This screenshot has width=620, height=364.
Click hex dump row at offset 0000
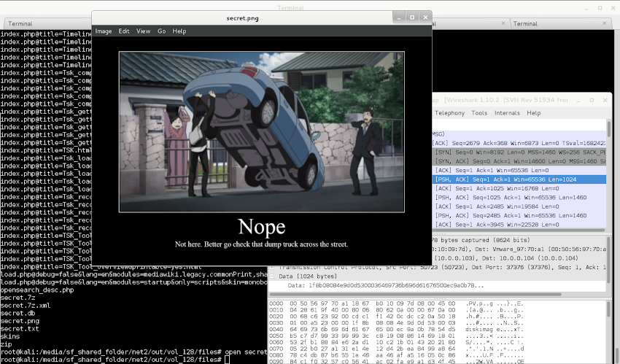click(x=397, y=303)
